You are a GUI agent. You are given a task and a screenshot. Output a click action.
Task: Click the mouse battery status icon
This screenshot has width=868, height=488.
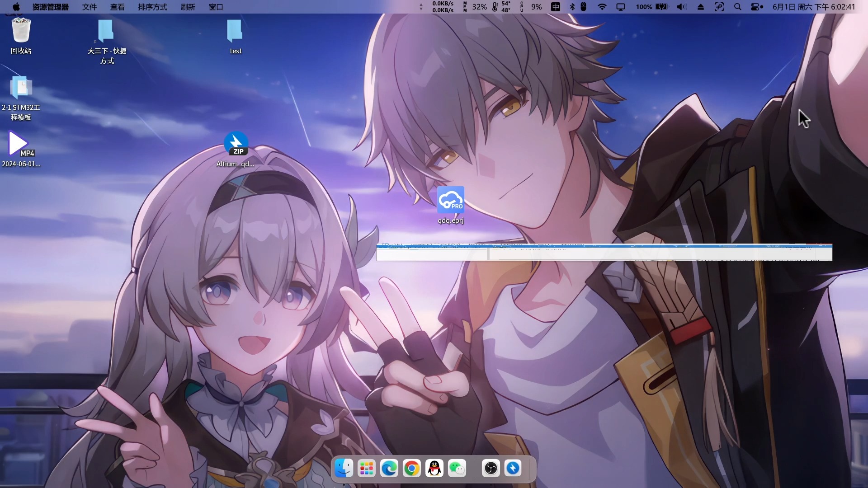pyautogui.click(x=584, y=7)
